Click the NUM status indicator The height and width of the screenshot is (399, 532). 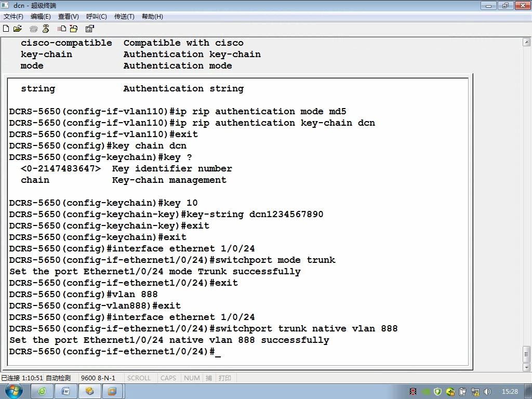tap(192, 378)
